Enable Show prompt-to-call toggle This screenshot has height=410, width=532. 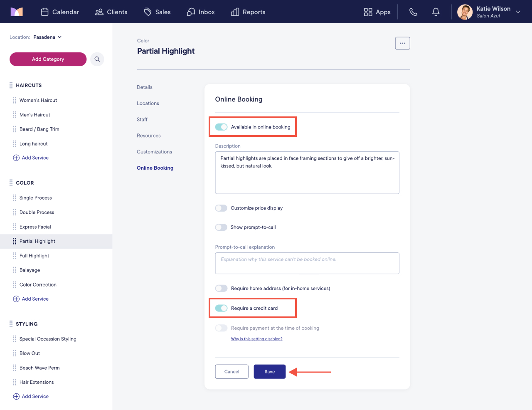pos(221,227)
